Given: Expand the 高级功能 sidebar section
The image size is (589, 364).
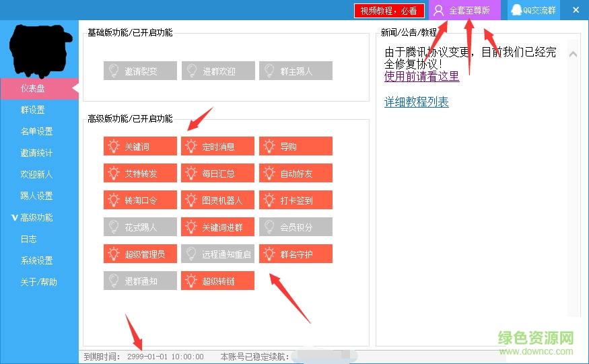Looking at the screenshot, I should point(36,217).
